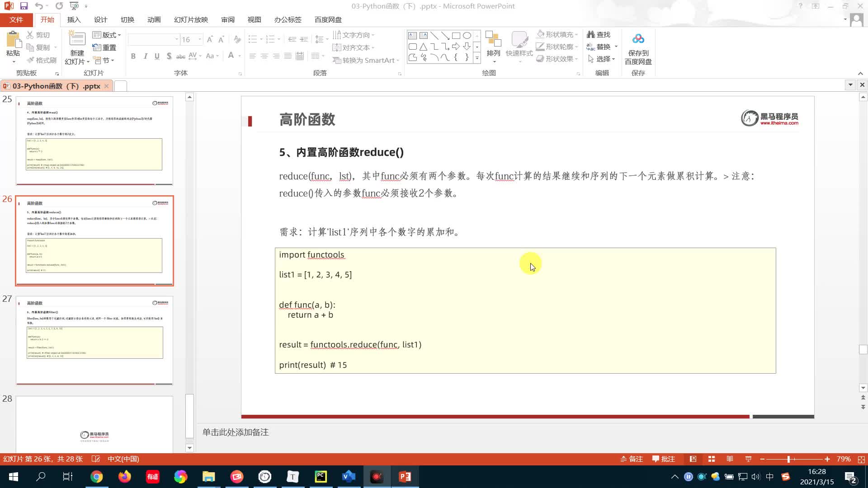Open the Animations (动画) ribbon tab
This screenshot has height=488, width=868.
coord(154,20)
